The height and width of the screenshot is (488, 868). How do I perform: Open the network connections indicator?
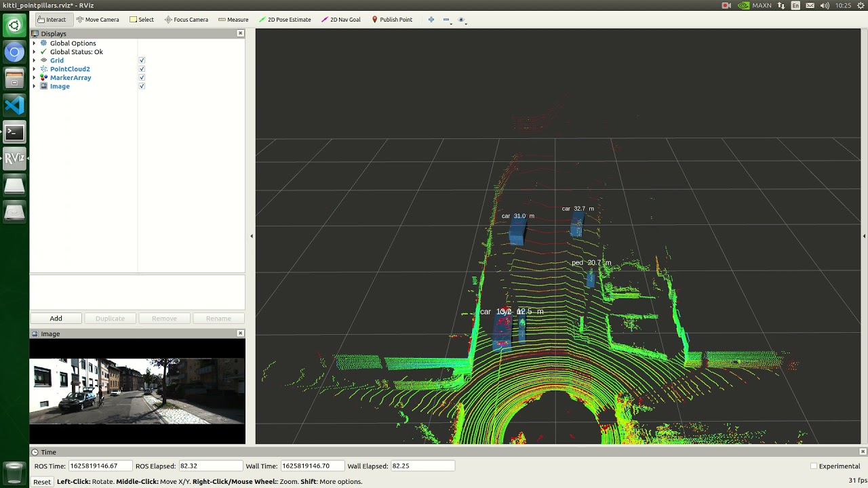[782, 5]
